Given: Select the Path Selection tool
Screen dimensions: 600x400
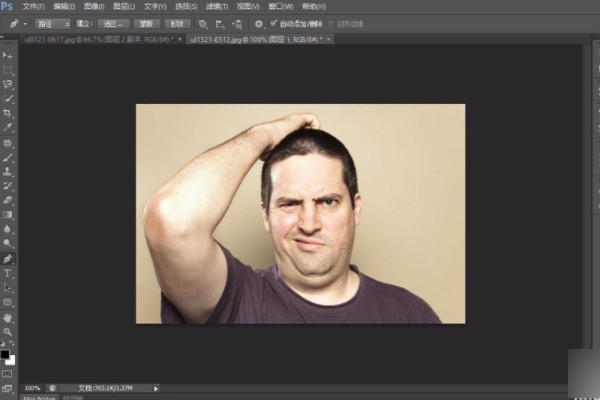Looking at the screenshot, I should [7, 288].
